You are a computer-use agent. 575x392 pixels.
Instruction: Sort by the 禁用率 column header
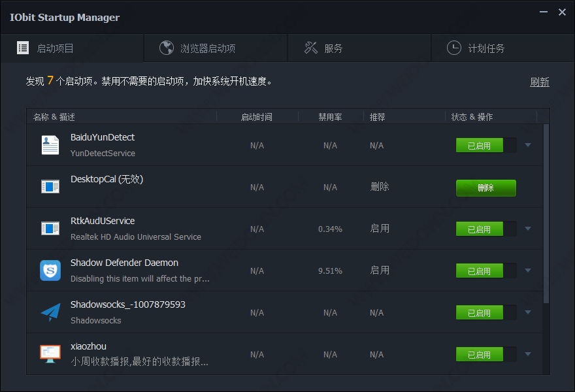[330, 117]
